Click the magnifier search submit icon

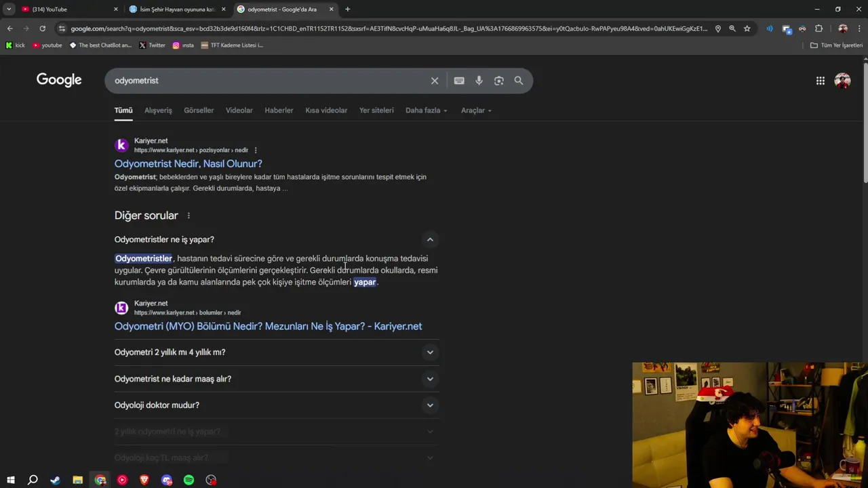click(519, 81)
